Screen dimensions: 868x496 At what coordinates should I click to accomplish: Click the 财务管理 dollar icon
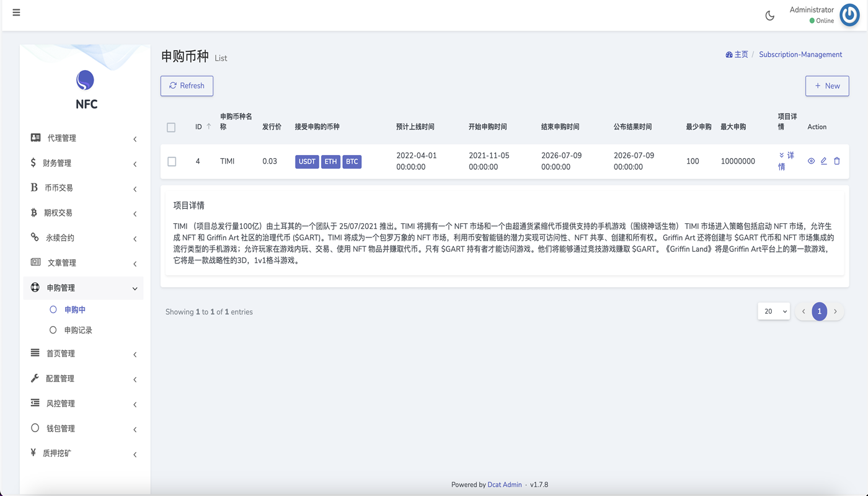click(33, 162)
